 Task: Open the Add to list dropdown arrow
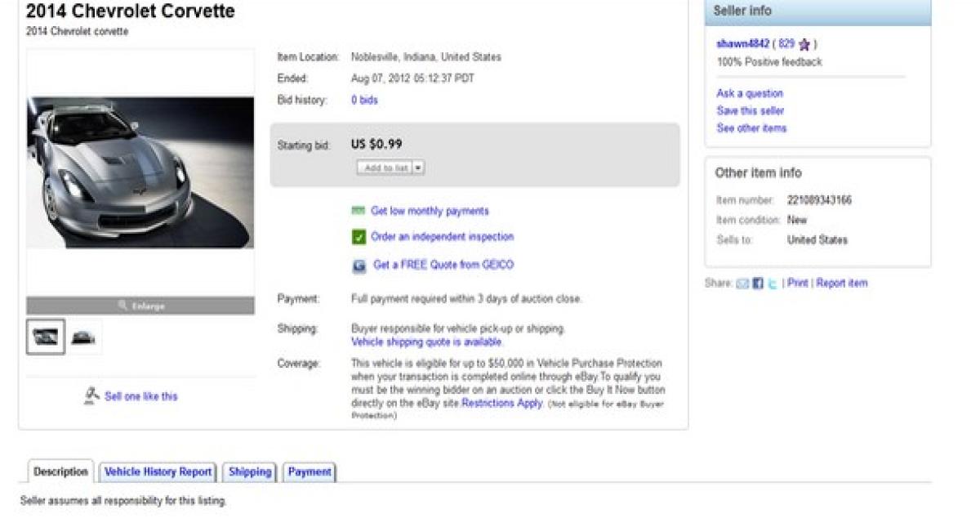(x=418, y=168)
